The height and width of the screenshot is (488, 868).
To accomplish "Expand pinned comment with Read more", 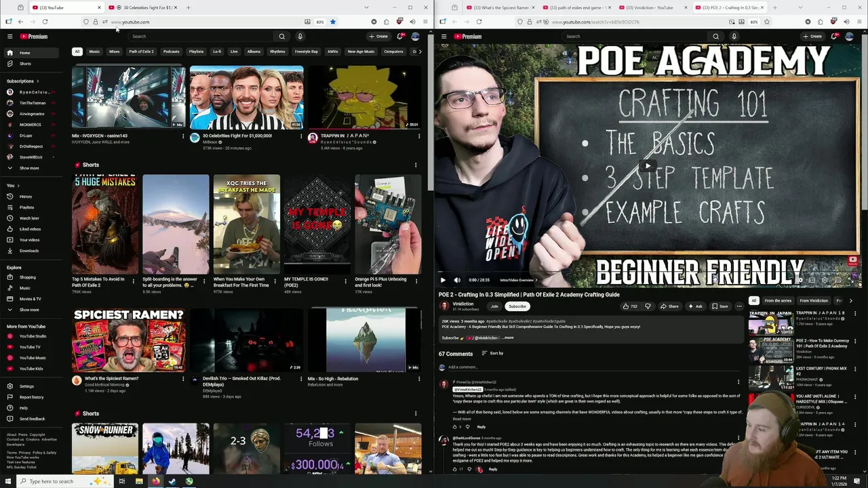I will tap(462, 419).
